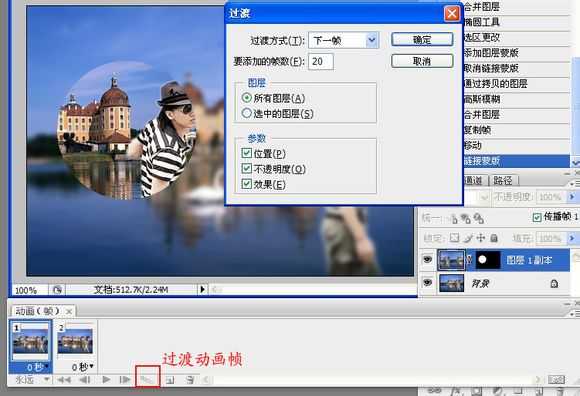The image size is (580, 396).
Task: Select the 选中的图层 radio button
Action: click(x=247, y=113)
